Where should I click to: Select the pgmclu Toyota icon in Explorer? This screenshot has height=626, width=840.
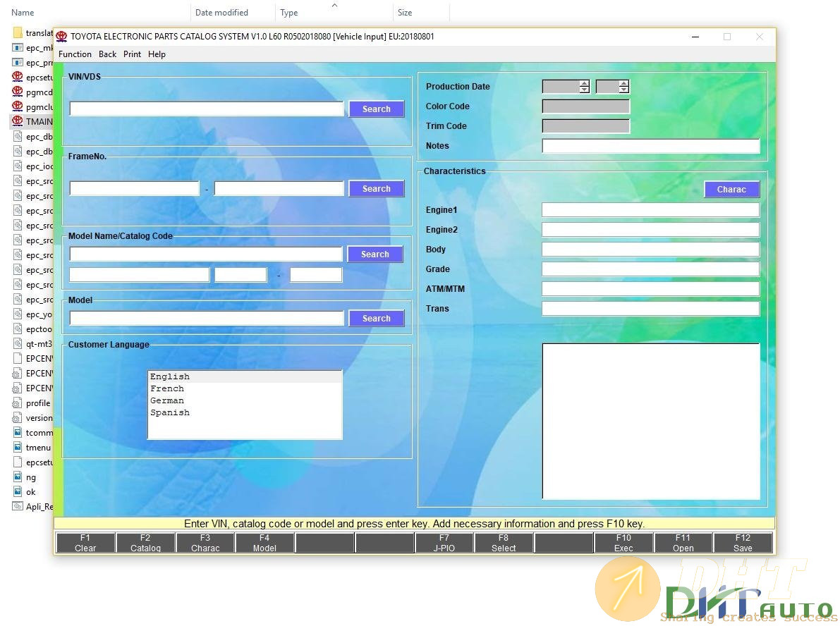(x=18, y=106)
